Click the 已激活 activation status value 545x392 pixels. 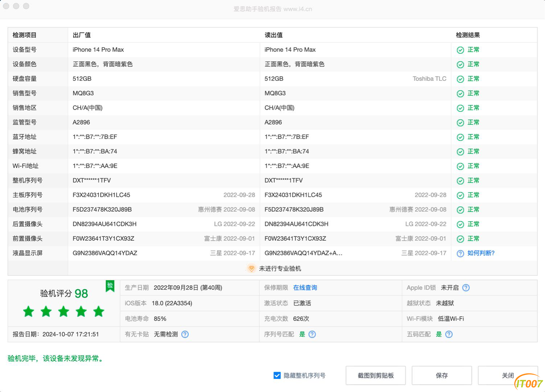pyautogui.click(x=302, y=303)
